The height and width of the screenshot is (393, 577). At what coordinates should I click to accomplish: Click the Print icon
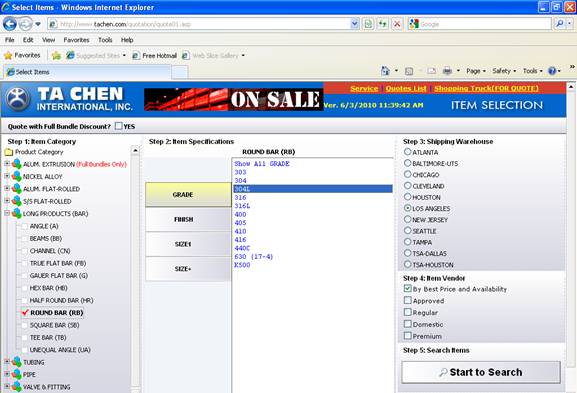447,71
